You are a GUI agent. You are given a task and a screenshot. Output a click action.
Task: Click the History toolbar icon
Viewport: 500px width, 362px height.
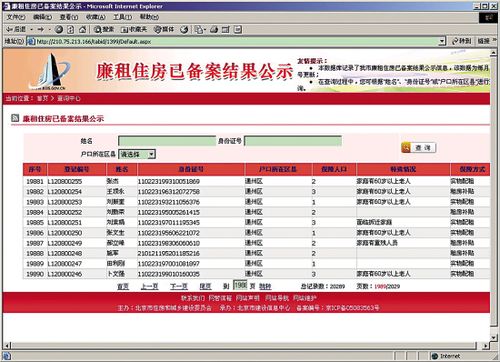[x=184, y=29]
